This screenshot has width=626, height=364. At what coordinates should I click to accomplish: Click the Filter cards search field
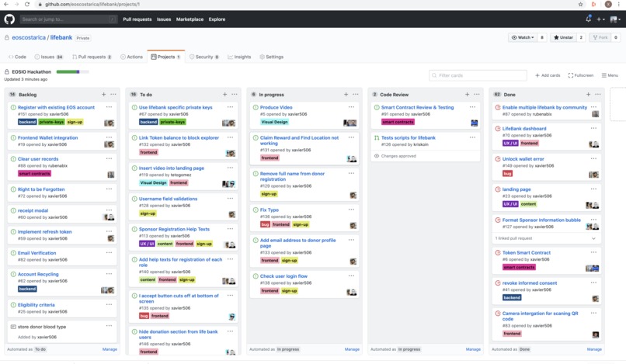478,75
